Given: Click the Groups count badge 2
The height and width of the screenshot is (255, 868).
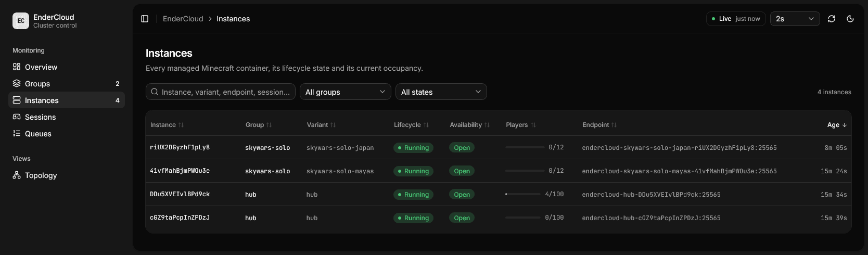Looking at the screenshot, I should [118, 84].
